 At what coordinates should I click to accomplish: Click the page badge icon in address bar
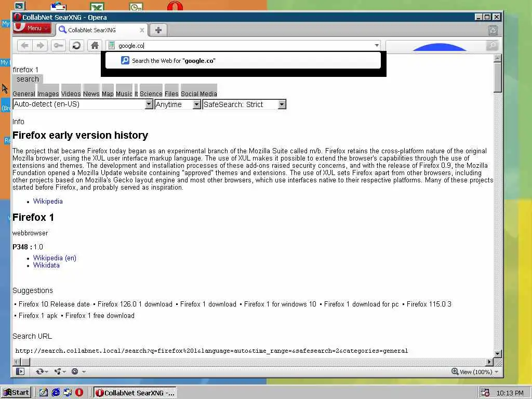112,46
